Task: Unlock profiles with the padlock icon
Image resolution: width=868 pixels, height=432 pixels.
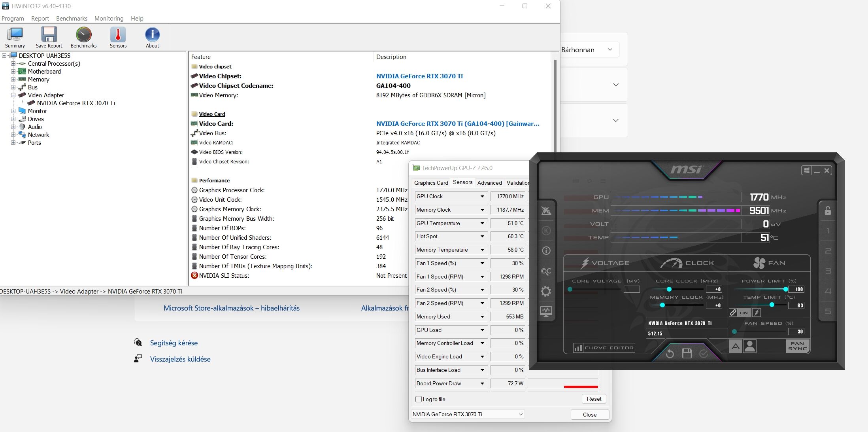Action: pyautogui.click(x=828, y=210)
